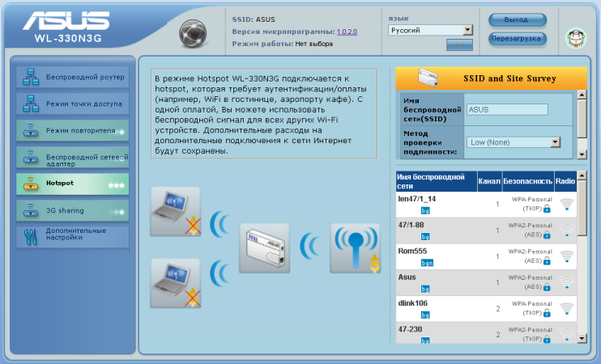Viewport: 601px width, 364px height.
Task: Click scroll-up arrow of SSID settings panel
Action: 582,95
